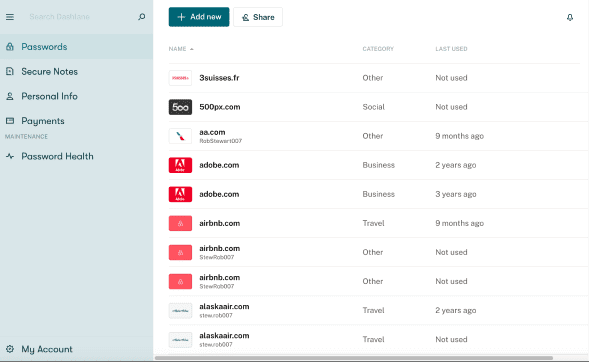Click the Secure Notes document icon
The width and height of the screenshot is (589, 362).
[x=10, y=71]
